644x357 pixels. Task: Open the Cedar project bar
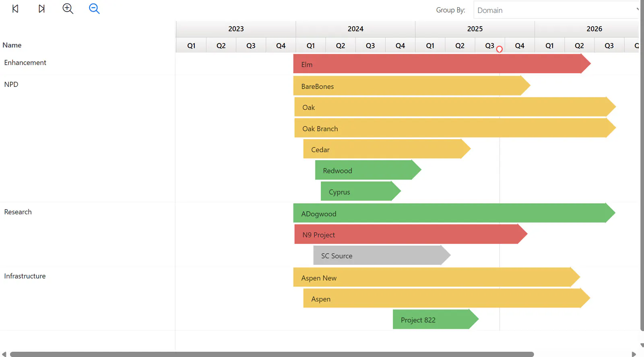(387, 149)
